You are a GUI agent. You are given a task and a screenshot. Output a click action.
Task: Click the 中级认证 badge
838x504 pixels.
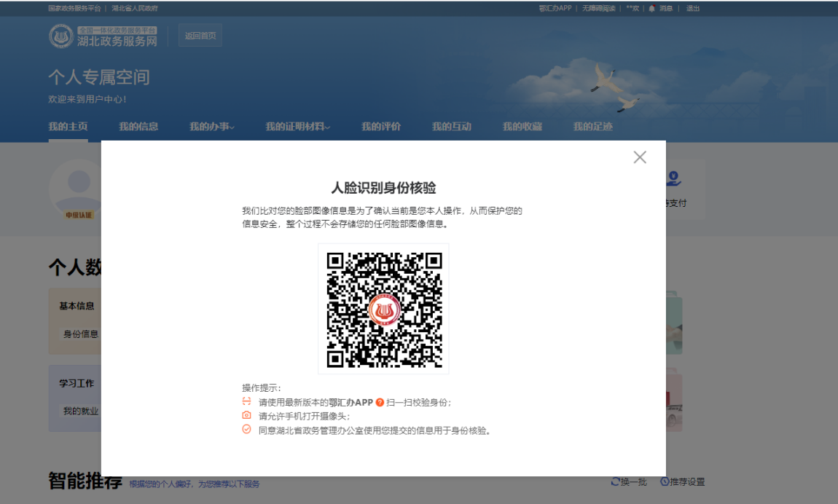pyautogui.click(x=79, y=215)
